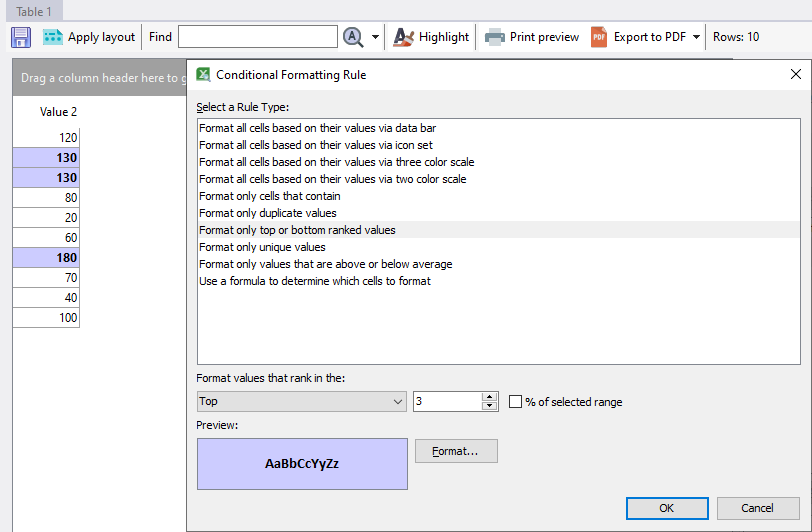Click the save floppy disk icon
812x532 pixels.
[21, 37]
